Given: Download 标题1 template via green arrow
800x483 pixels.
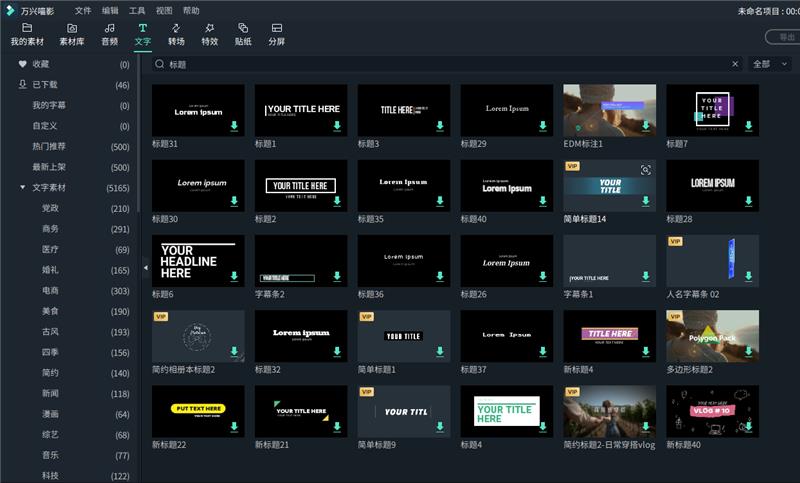Looking at the screenshot, I should pos(337,125).
